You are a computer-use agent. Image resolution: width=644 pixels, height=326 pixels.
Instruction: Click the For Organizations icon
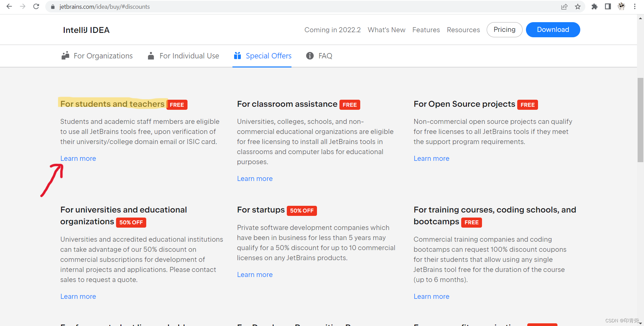coord(65,55)
